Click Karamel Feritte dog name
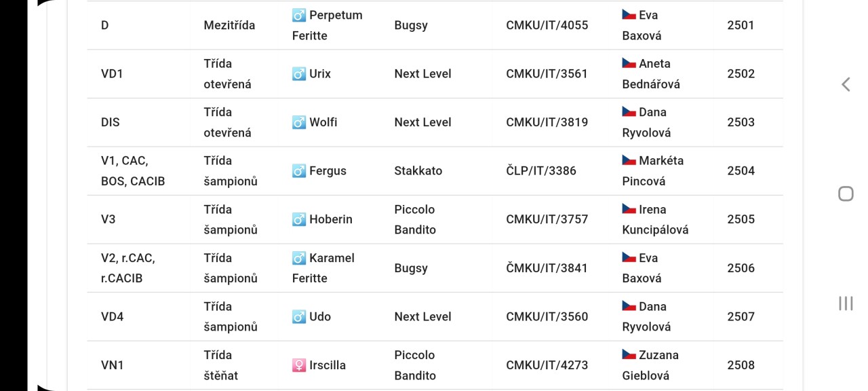The width and height of the screenshot is (868, 391). click(x=323, y=268)
